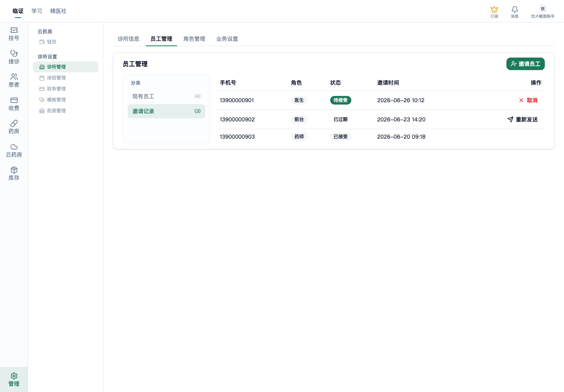
Task: Click the invite time 2026-06-26 10:12
Action: [x=401, y=100]
